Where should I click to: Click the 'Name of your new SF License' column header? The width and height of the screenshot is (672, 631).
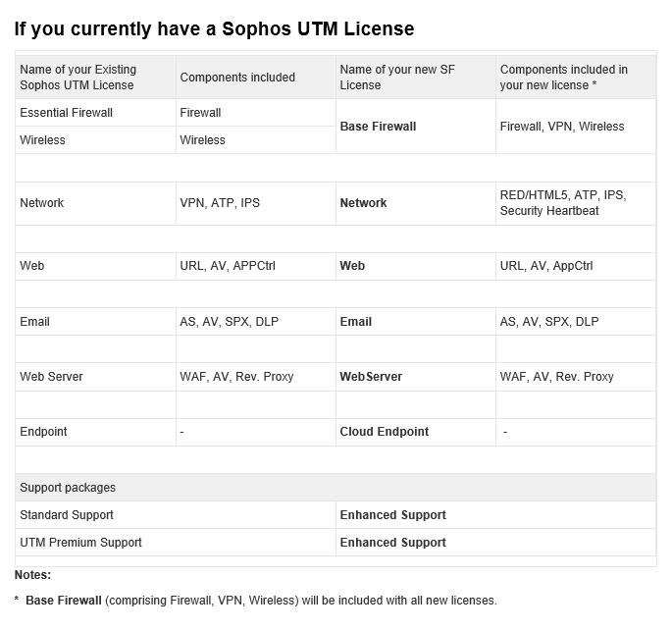coord(415,78)
